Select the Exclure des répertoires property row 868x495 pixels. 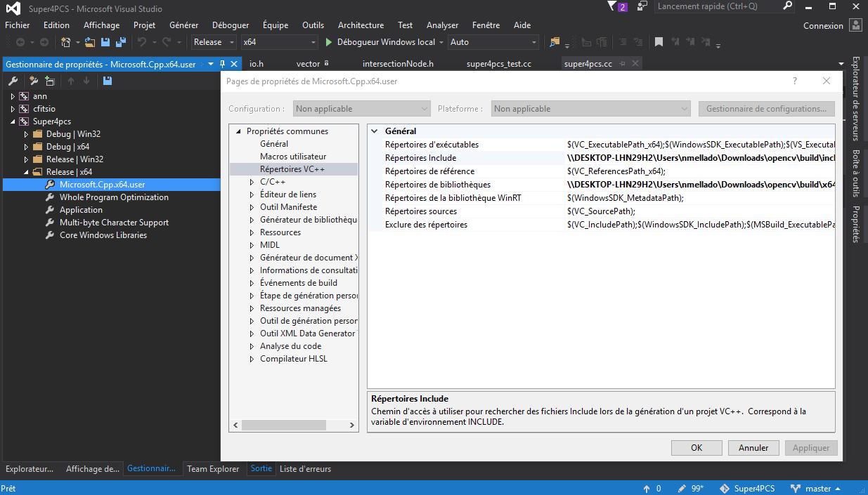(601, 225)
